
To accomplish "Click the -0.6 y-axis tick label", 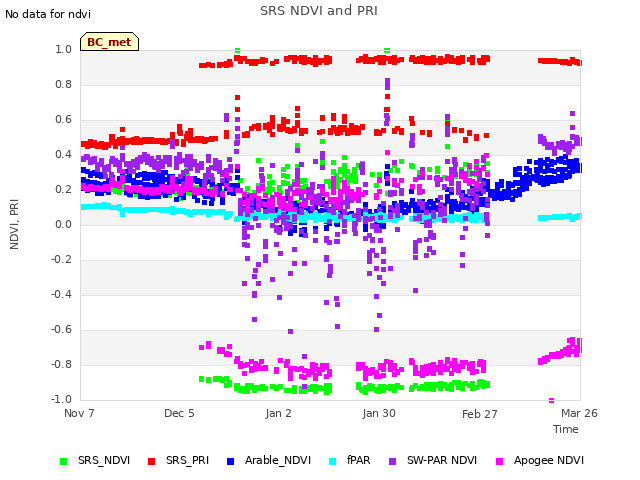I will pos(62,329).
